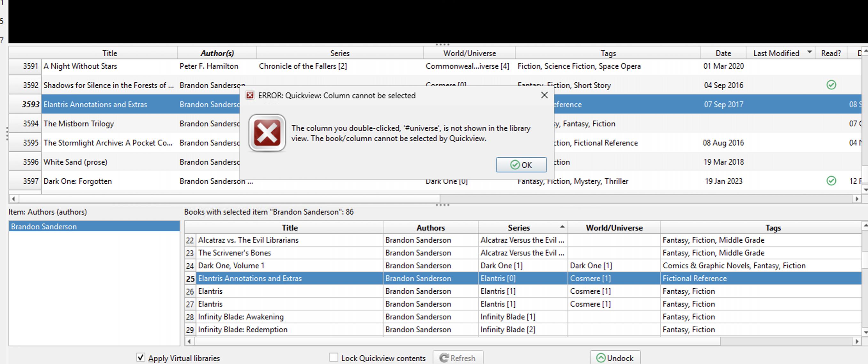The height and width of the screenshot is (364, 868).
Task: Click the Author(s) column header
Action: pos(217,53)
